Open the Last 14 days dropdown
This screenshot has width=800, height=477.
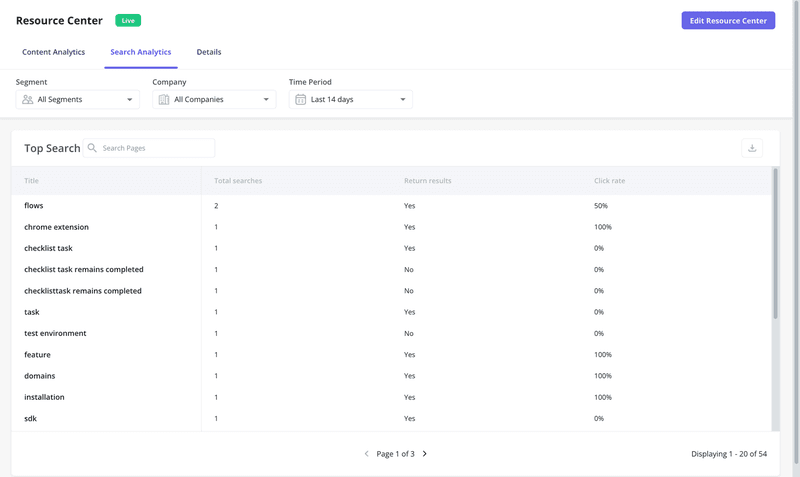pos(351,100)
